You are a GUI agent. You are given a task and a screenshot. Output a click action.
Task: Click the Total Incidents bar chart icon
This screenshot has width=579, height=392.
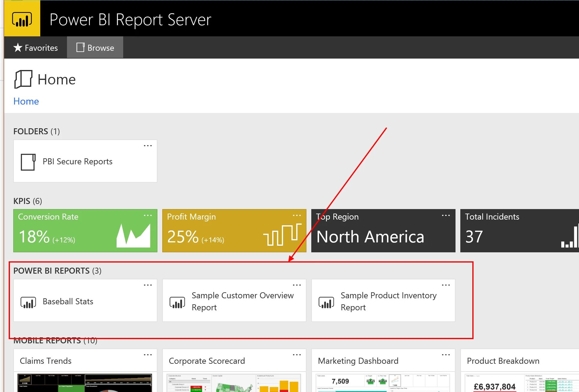(570, 236)
